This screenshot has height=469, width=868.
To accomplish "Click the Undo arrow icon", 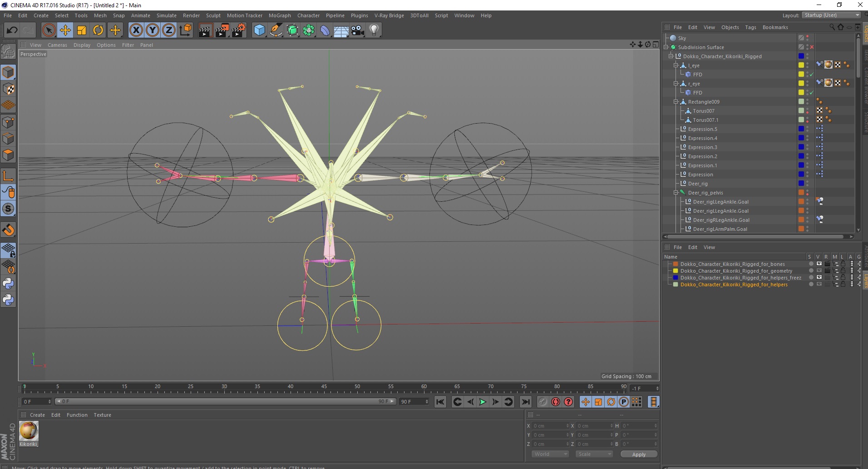I will 12,30.
